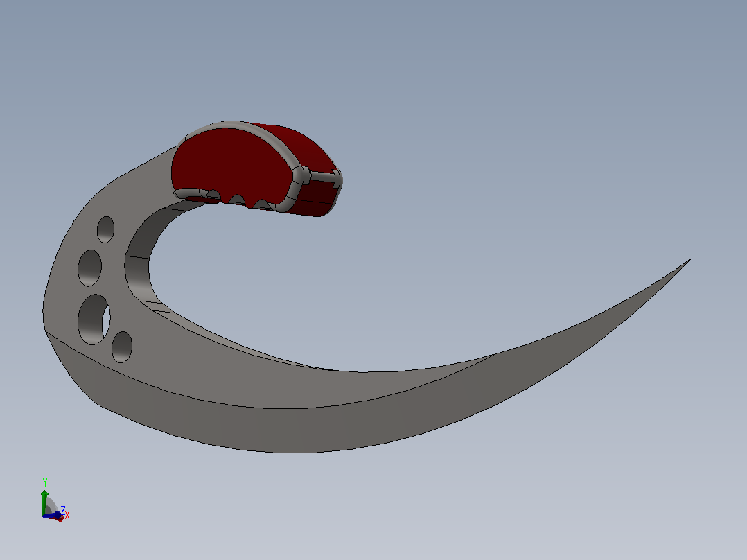Screen dimensions: 747x560
Task: Pick the sharp tip of the blade
Action: pos(690,260)
